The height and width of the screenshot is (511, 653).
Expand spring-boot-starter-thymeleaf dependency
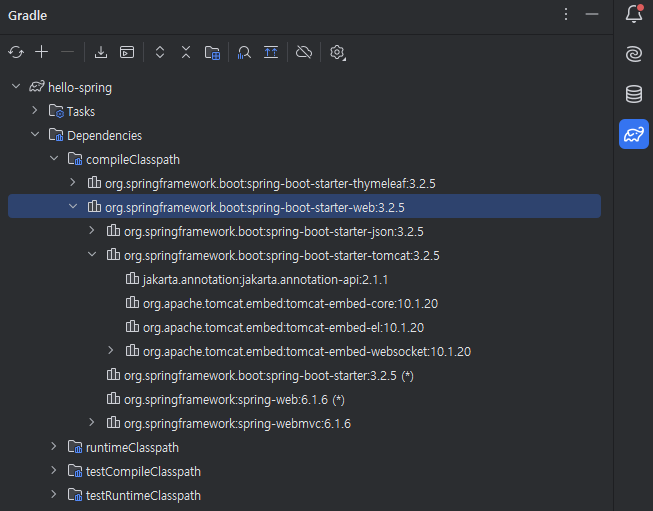tap(73, 182)
